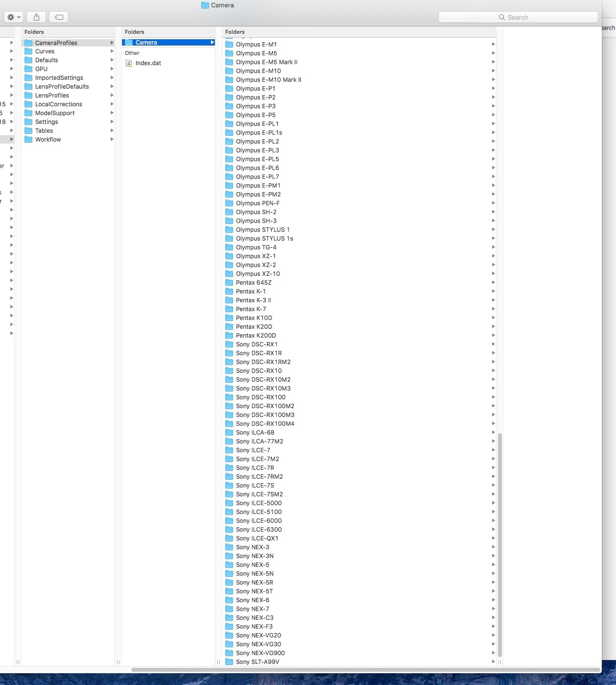Screen dimensions: 616x685
Task: Click Olympus TG-4 folder icon
Action: (x=229, y=247)
